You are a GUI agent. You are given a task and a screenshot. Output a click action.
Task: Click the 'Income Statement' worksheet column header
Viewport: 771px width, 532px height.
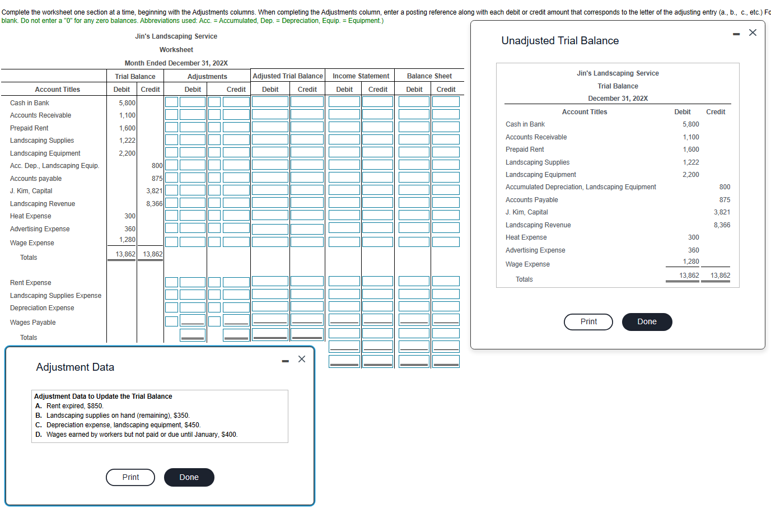[361, 76]
